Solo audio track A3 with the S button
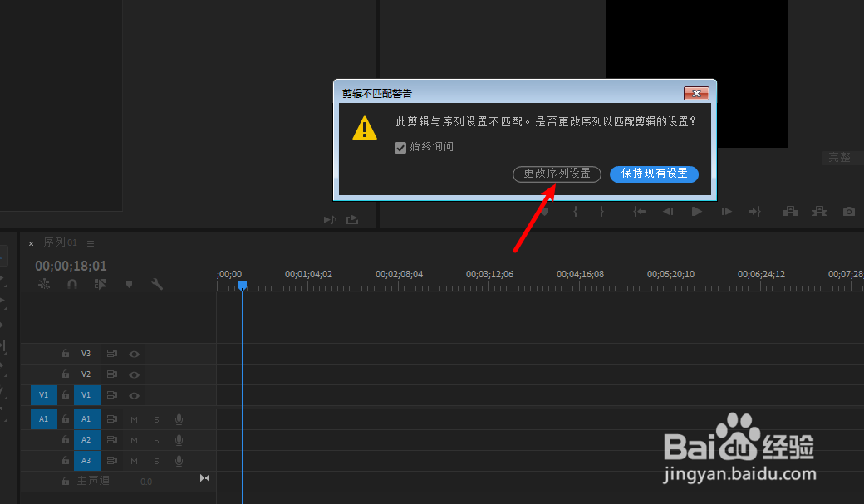This screenshot has width=864, height=504. tap(156, 460)
